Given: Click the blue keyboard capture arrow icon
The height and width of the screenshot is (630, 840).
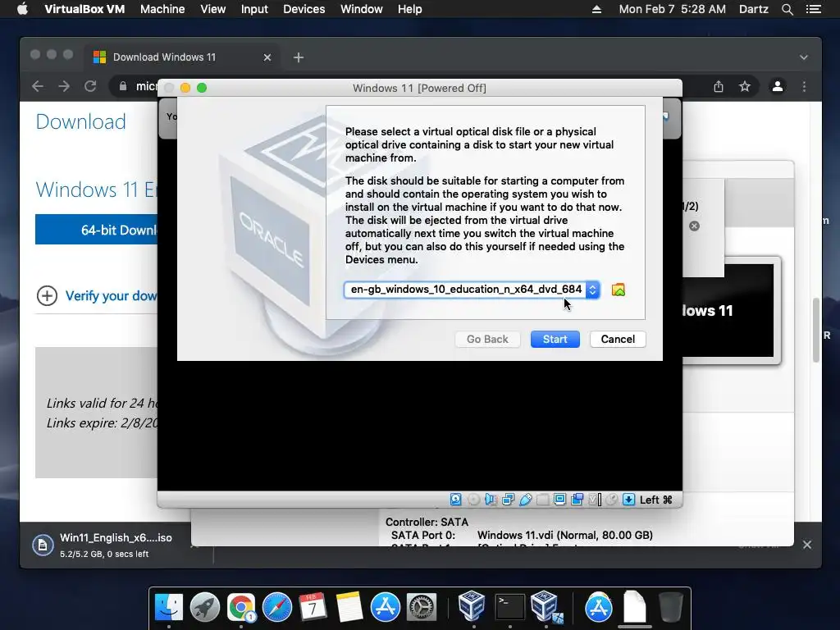Looking at the screenshot, I should pos(629,500).
